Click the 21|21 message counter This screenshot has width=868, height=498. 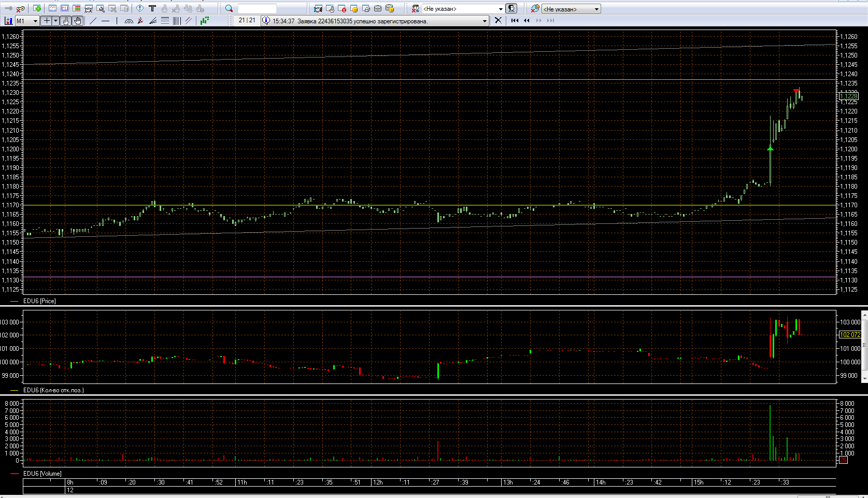click(x=247, y=21)
